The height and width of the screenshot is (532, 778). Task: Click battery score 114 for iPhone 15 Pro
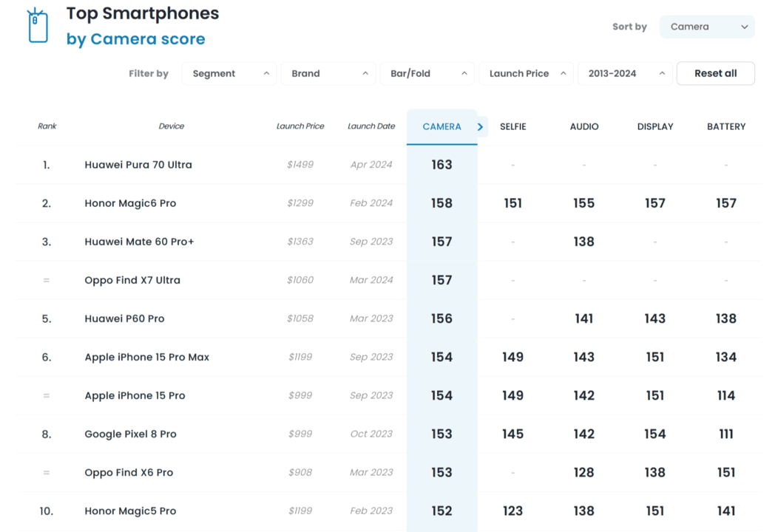[726, 395]
